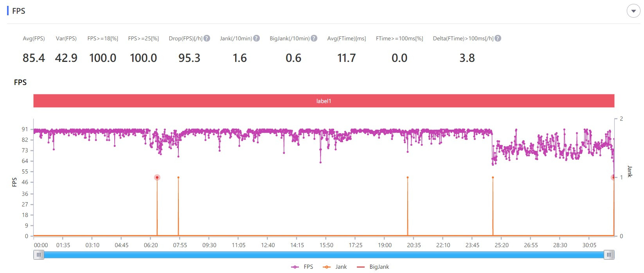Image resolution: width=644 pixels, height=273 pixels.
Task: Click the jank spike peak near 20:35
Action: [x=408, y=177]
